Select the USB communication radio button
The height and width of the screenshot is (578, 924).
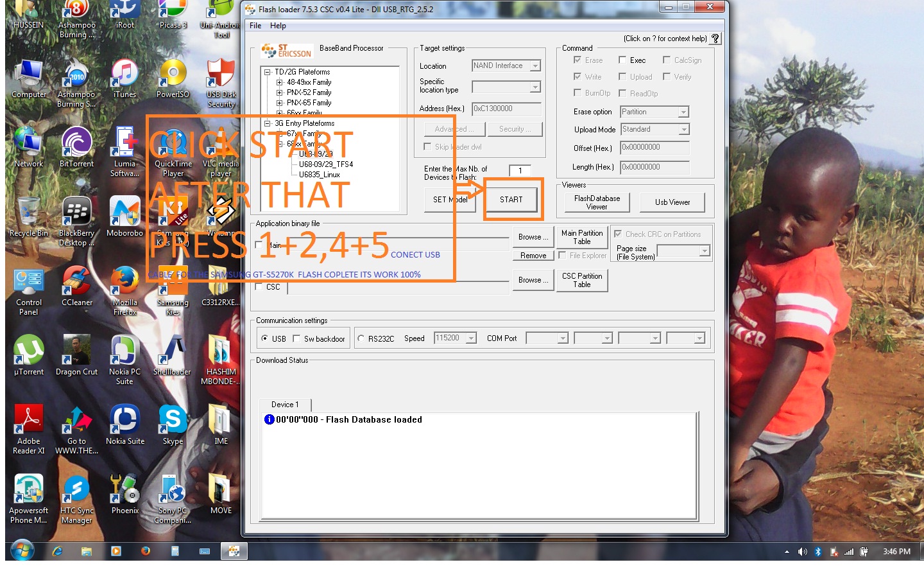coord(264,338)
